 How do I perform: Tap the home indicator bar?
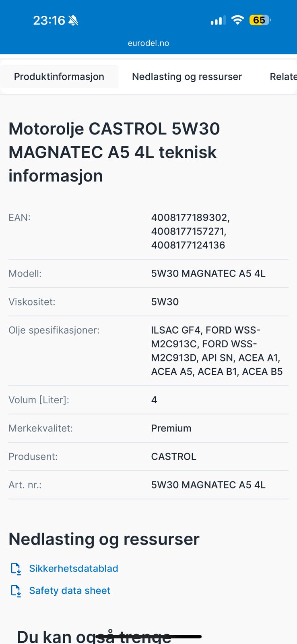[149, 636]
